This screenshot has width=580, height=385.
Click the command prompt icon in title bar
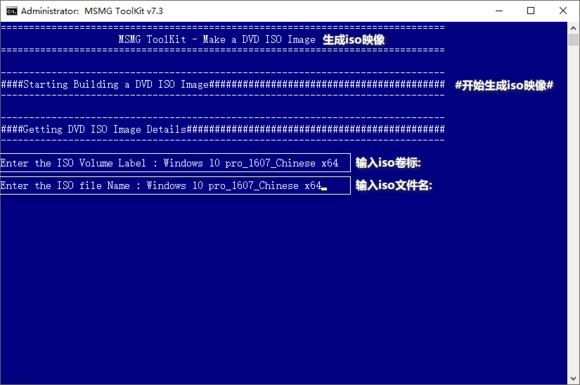click(x=12, y=11)
